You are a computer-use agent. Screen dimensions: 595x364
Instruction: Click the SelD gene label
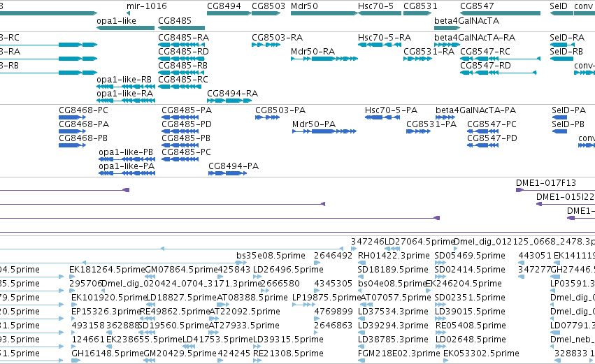click(x=558, y=6)
